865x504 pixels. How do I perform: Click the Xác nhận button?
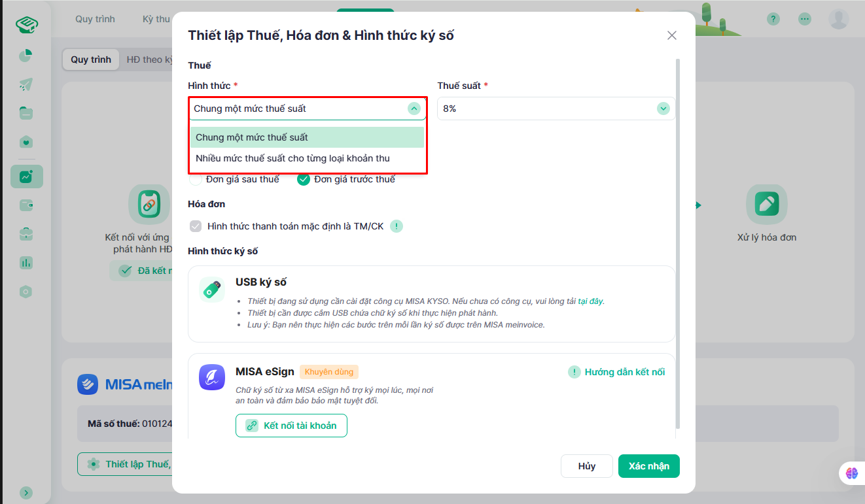(649, 466)
